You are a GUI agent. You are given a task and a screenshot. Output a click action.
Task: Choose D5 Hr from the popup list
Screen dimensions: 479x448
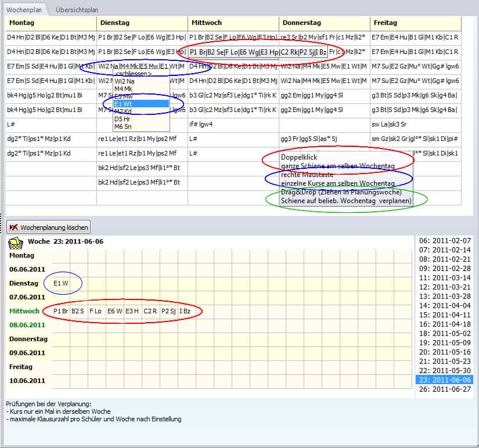(123, 118)
